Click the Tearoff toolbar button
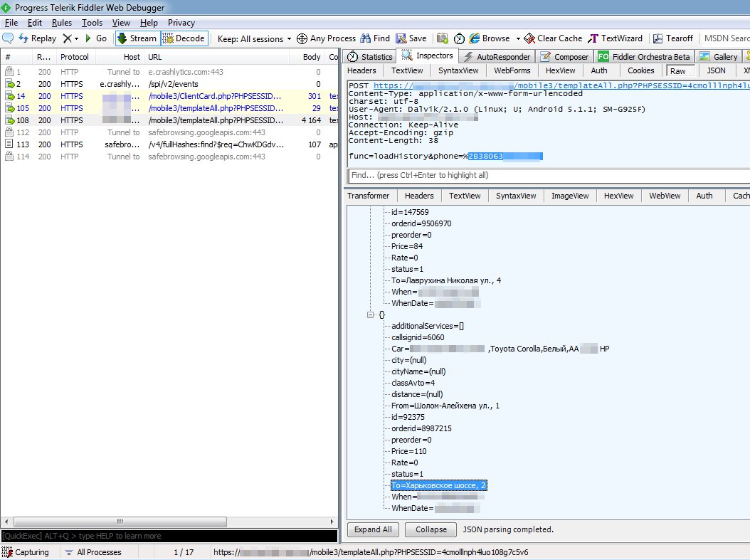The width and height of the screenshot is (750, 560). 673,38
